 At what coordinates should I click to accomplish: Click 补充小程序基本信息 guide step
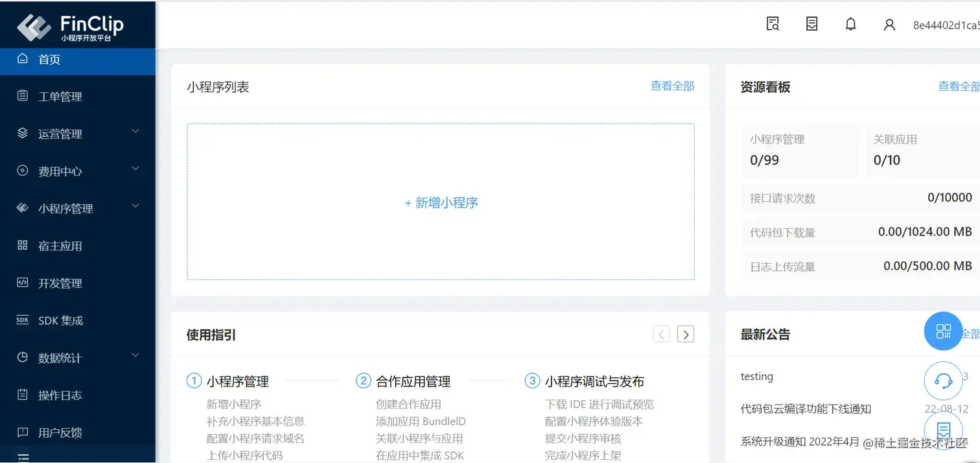click(255, 421)
